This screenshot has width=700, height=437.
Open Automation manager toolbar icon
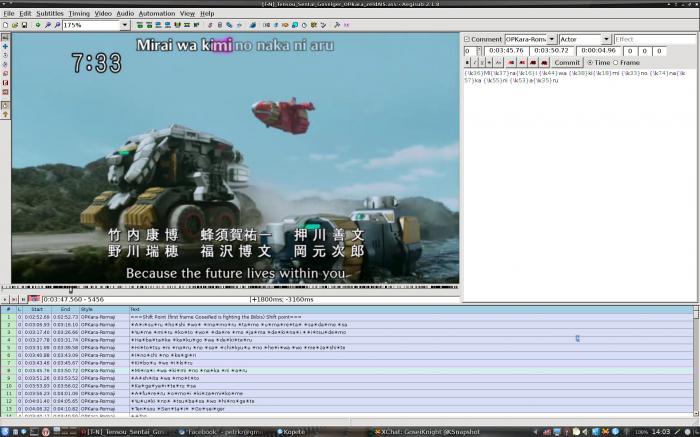point(252,25)
